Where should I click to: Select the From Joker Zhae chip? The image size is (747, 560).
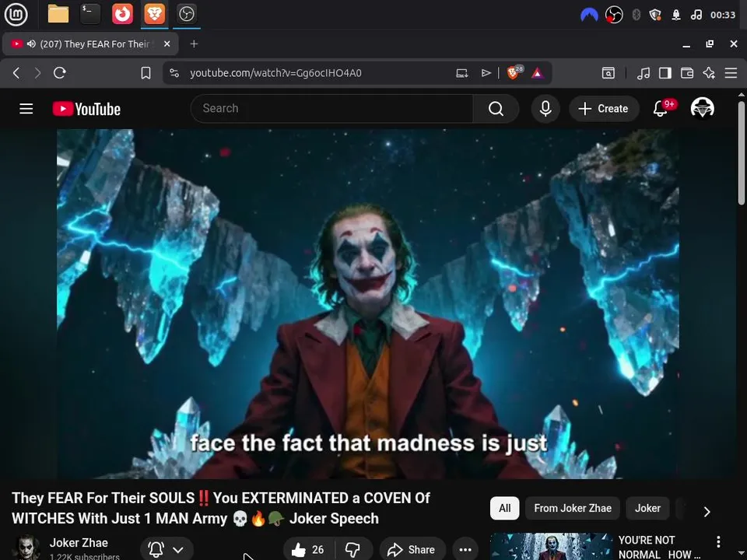click(x=573, y=508)
